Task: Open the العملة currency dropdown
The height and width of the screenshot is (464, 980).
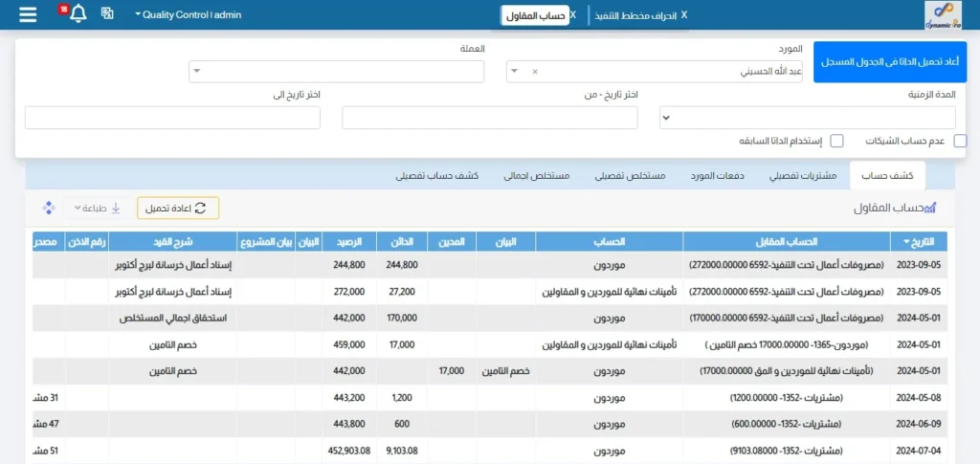Action: click(x=195, y=72)
